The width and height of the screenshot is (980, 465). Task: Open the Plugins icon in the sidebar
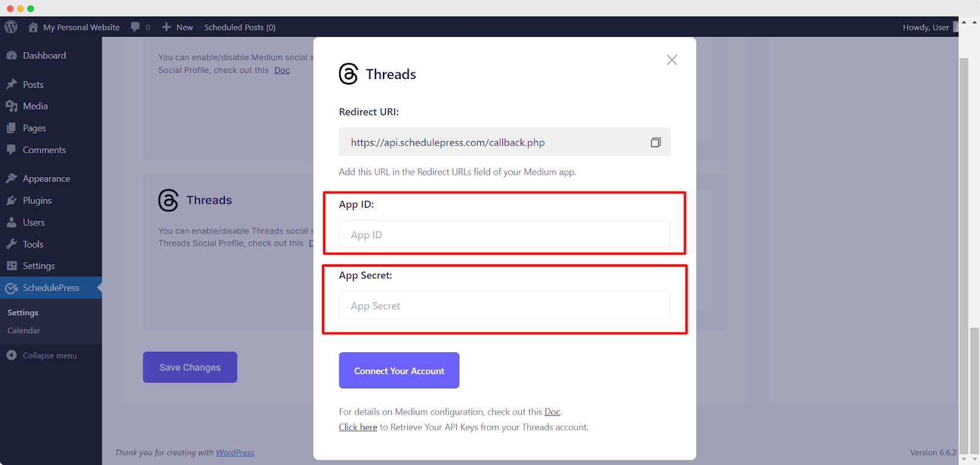13,200
